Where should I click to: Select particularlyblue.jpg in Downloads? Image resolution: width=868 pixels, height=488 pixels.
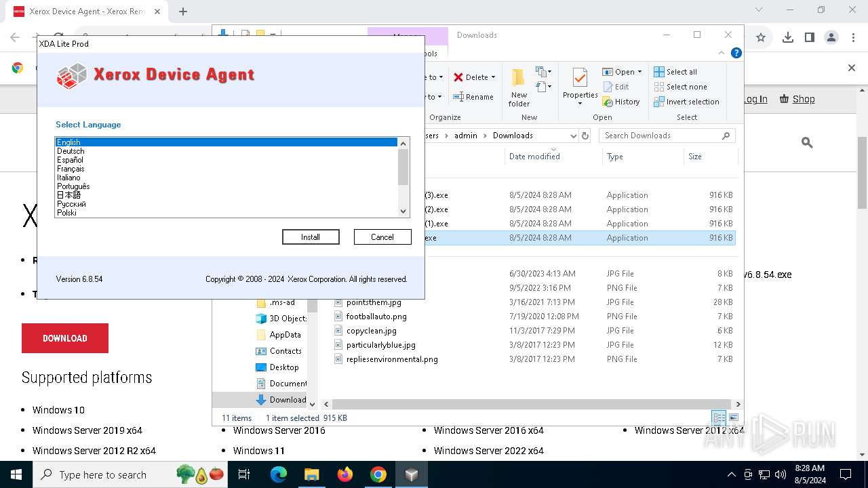(381, 345)
